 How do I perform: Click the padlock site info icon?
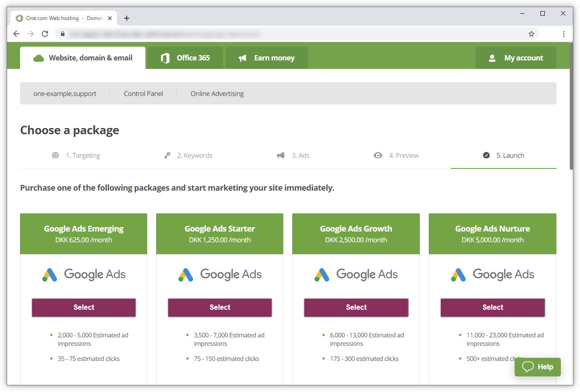click(x=63, y=34)
